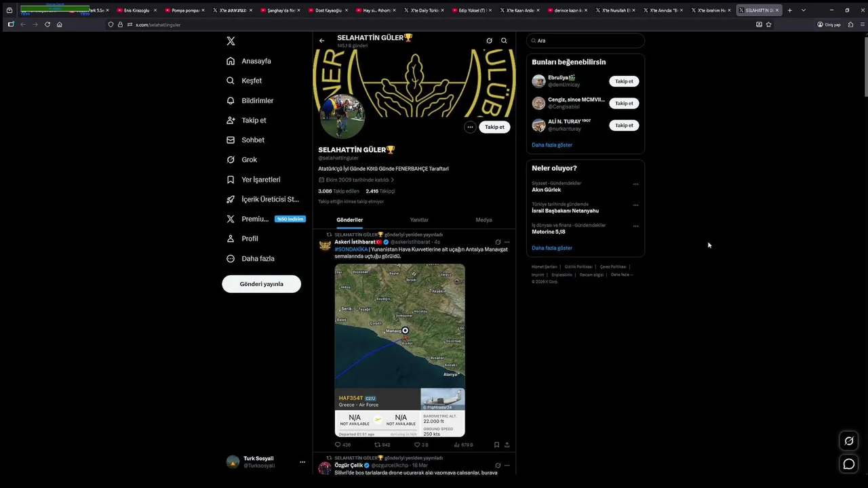
Task: Click the #SONDAKİKA hashtag
Action: (351, 249)
